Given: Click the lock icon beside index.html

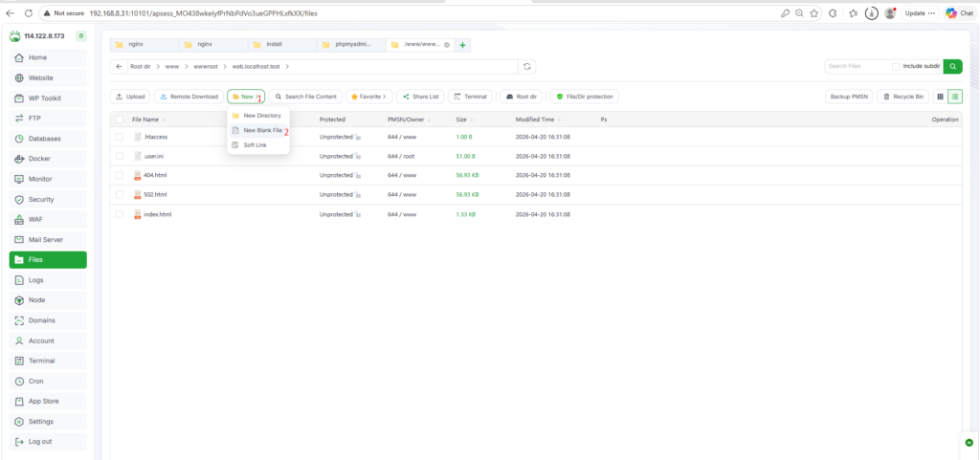Looking at the screenshot, I should point(358,214).
